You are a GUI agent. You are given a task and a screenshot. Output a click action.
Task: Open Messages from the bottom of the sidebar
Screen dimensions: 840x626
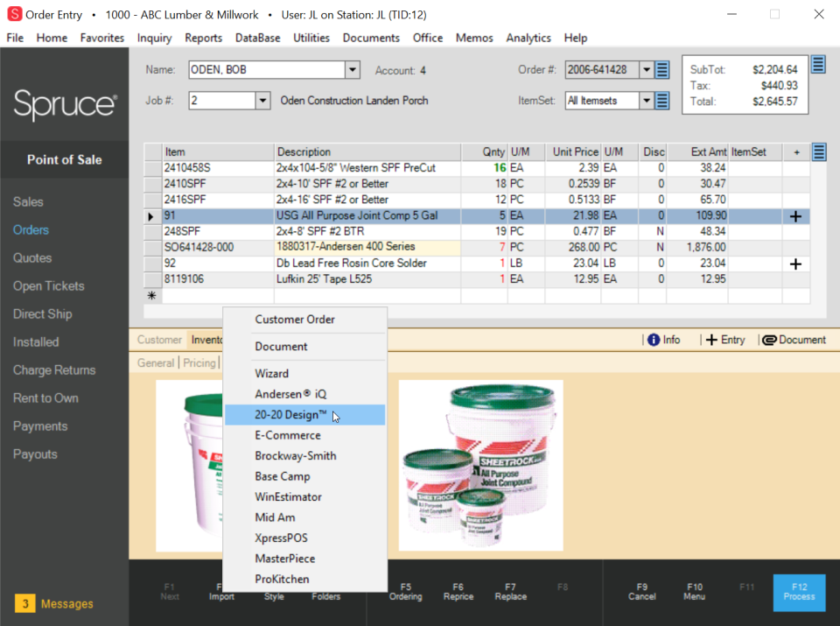52,603
